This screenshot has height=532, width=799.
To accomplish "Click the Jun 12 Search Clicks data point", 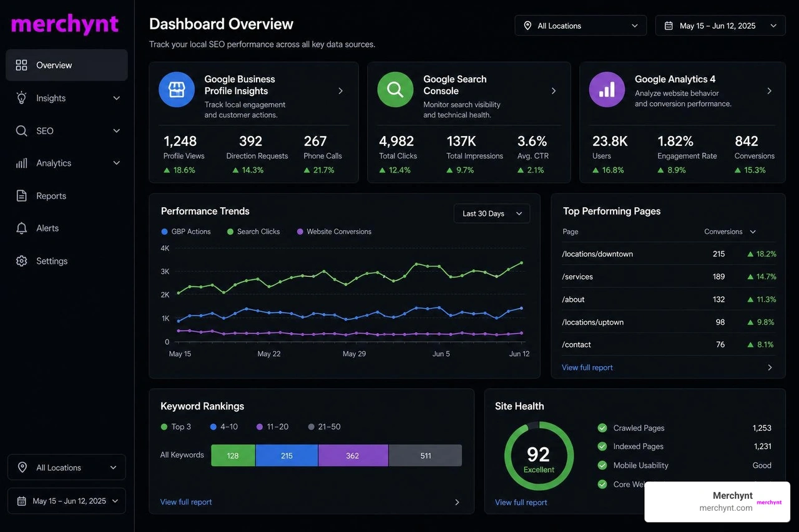I will (x=521, y=263).
